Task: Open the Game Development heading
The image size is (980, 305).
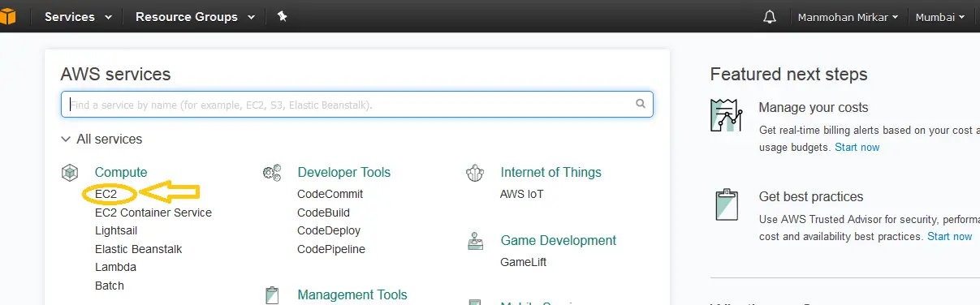Action: [559, 240]
